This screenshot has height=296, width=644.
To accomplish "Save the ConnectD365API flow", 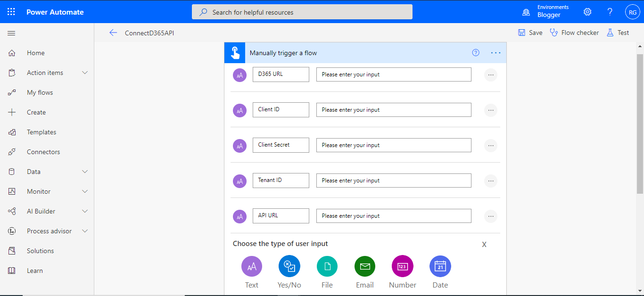I will coord(530,32).
